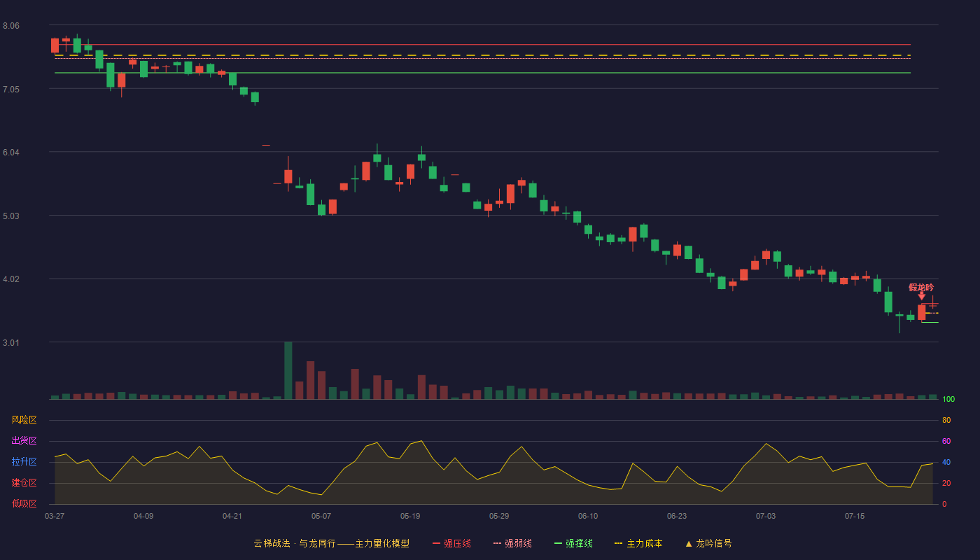Click the green 100 indicator axis value
980x560 pixels.
pos(948,400)
